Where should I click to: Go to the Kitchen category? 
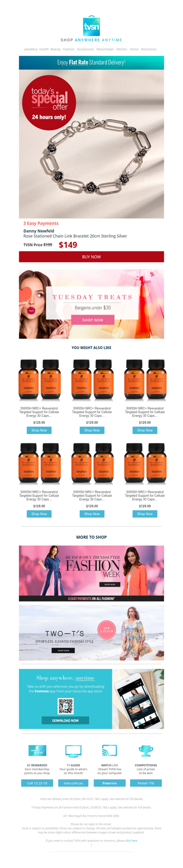pos(122,49)
